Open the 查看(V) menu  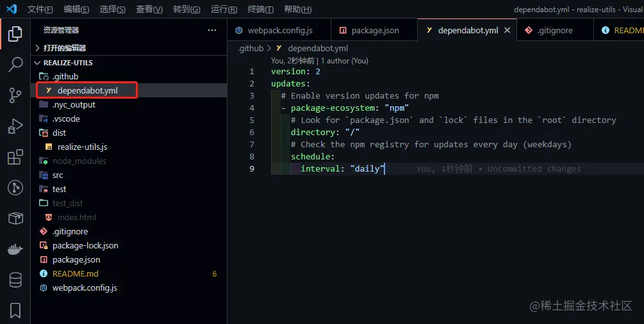tap(149, 9)
